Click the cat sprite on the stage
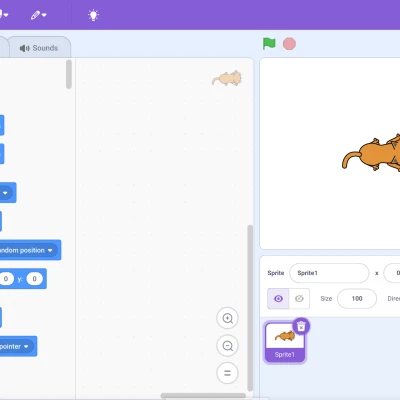The height and width of the screenshot is (400, 400). coord(372,153)
